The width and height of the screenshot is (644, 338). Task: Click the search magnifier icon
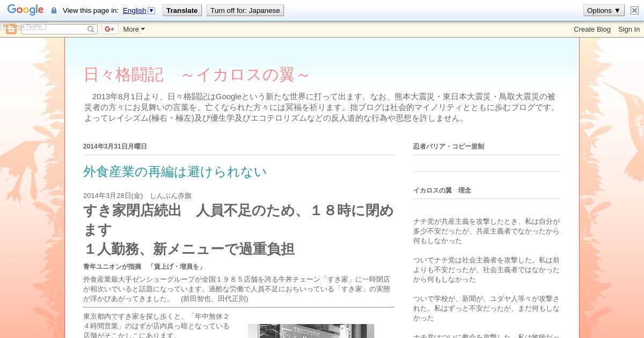coord(91,29)
